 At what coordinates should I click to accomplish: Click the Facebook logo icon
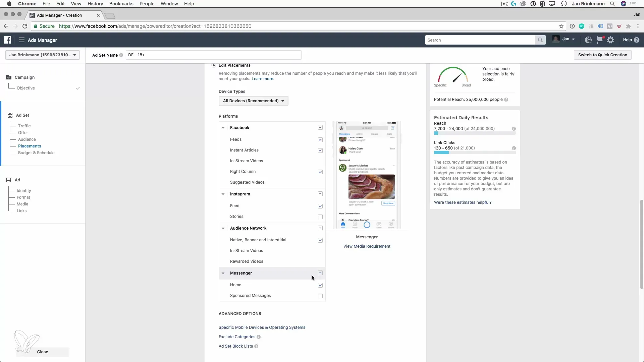(x=7, y=40)
